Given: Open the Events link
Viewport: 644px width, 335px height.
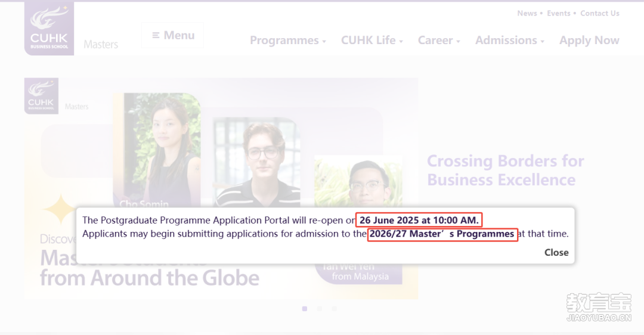Looking at the screenshot, I should point(558,13).
